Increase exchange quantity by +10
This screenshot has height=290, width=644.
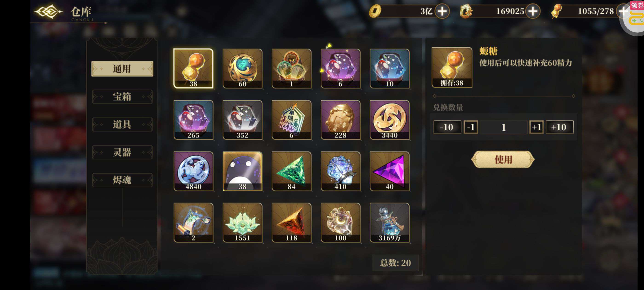[559, 127]
